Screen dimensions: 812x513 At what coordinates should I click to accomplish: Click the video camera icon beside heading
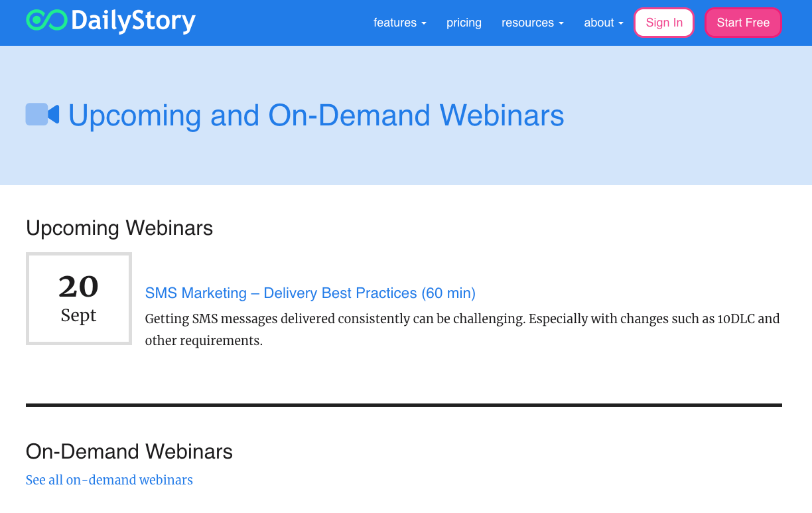tap(42, 114)
